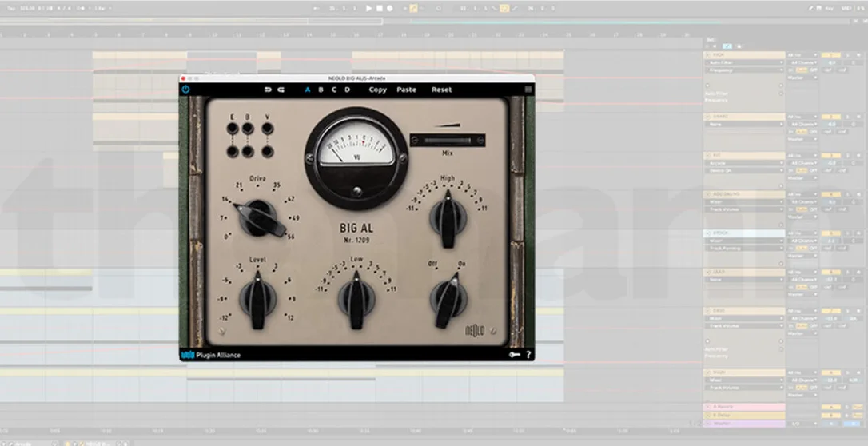Toggle the Auto monitor button on KICK track

802,70
